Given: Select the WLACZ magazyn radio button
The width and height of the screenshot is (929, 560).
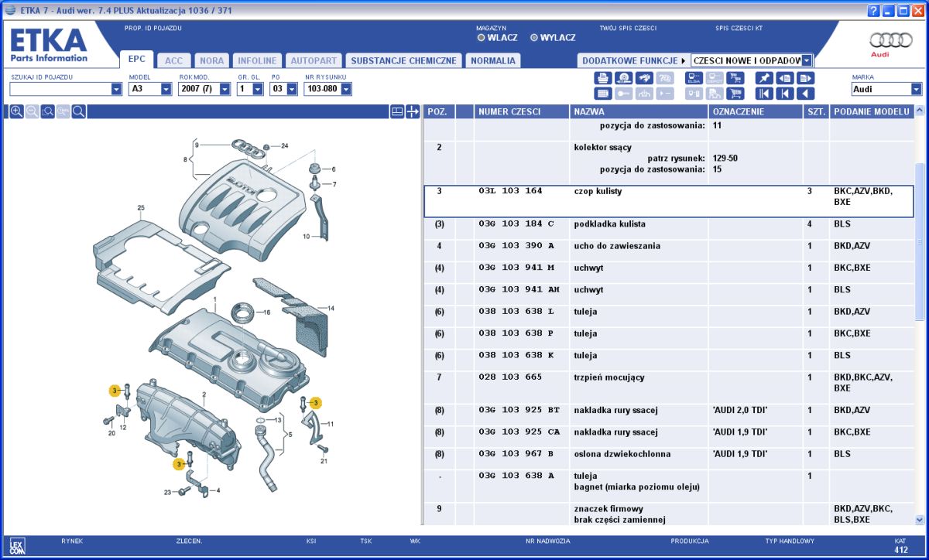Looking at the screenshot, I should (482, 37).
